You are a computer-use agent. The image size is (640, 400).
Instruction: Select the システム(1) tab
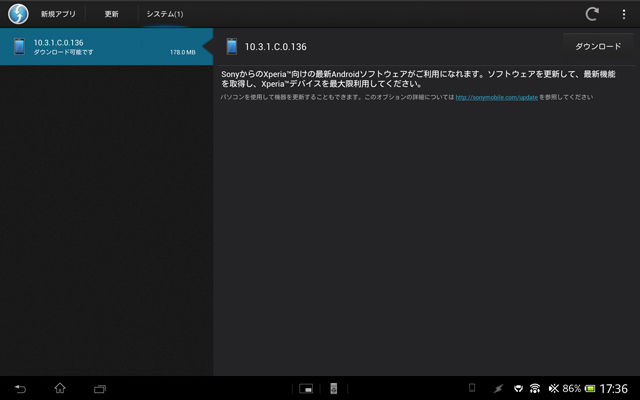[x=165, y=14]
